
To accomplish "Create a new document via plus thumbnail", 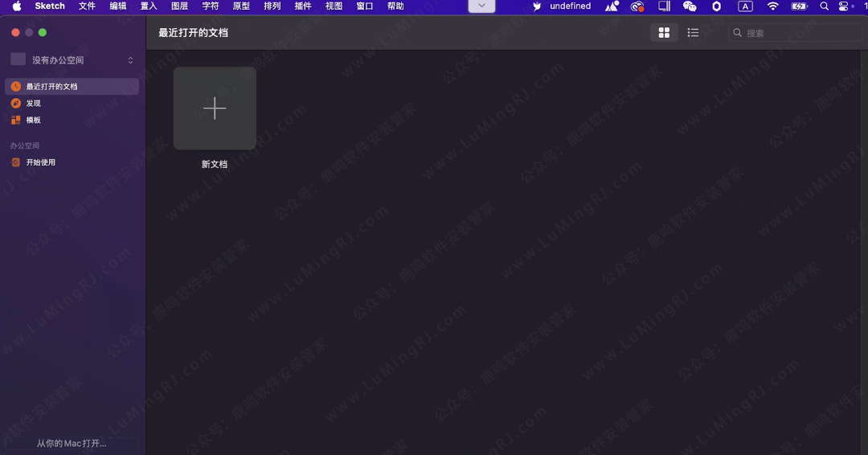I will point(215,109).
